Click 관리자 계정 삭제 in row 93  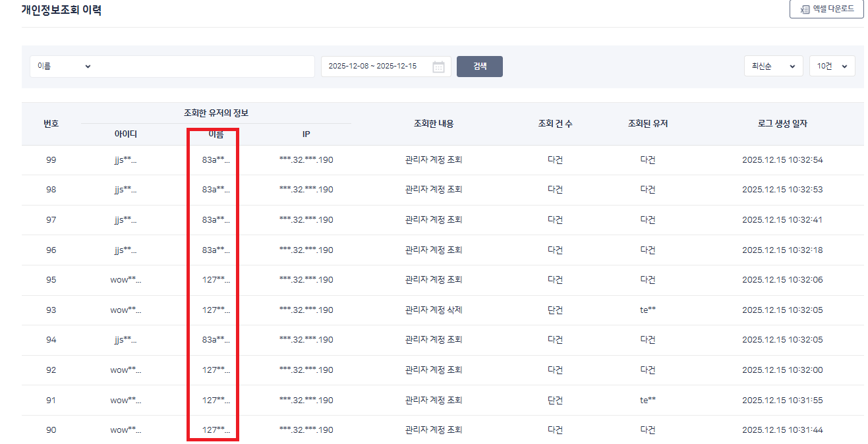433,310
